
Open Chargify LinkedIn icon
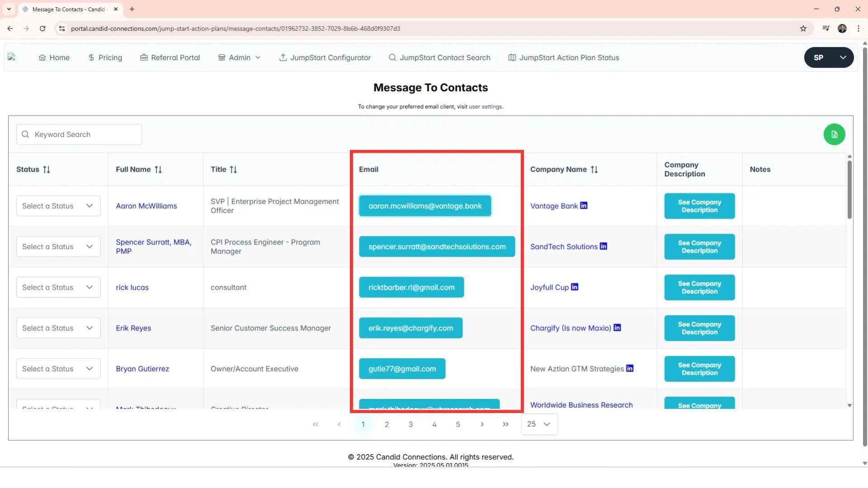point(617,328)
